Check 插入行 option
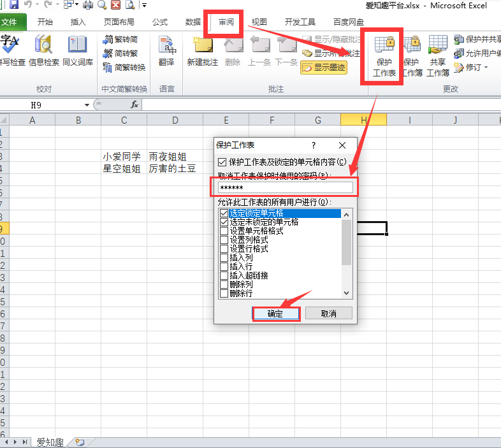The width and height of the screenshot is (501, 448). click(224, 266)
